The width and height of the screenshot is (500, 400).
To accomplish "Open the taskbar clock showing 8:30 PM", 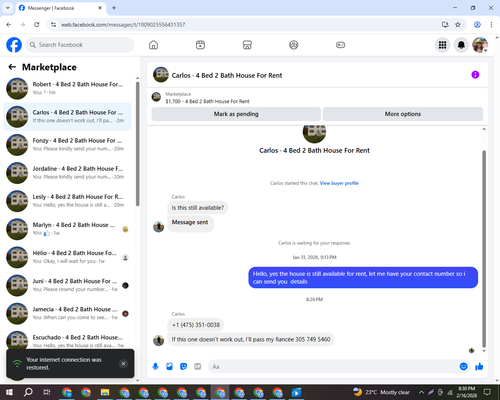I will (x=467, y=392).
